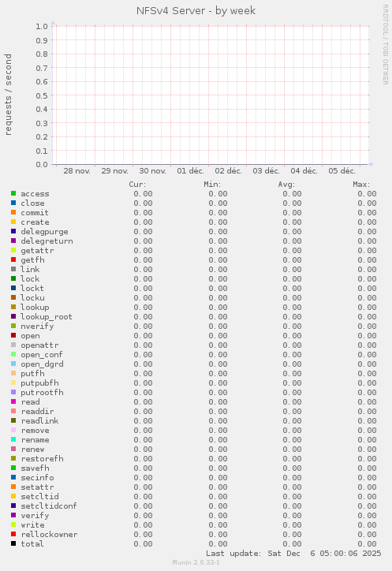
Task: Click the requests / second axis title
Action: (x=8, y=95)
